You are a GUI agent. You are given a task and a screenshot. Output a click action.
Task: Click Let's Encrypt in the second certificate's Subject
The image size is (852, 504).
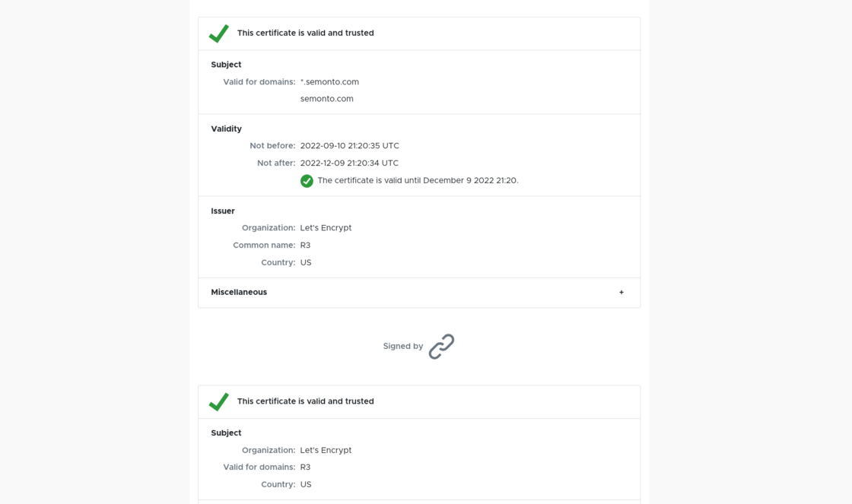pyautogui.click(x=326, y=450)
